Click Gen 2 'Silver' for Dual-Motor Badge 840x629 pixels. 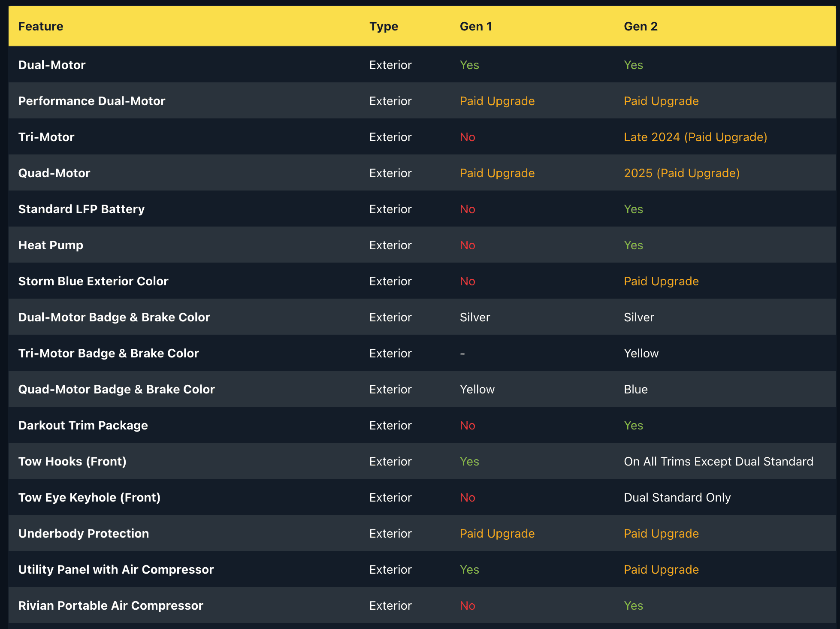tap(639, 317)
